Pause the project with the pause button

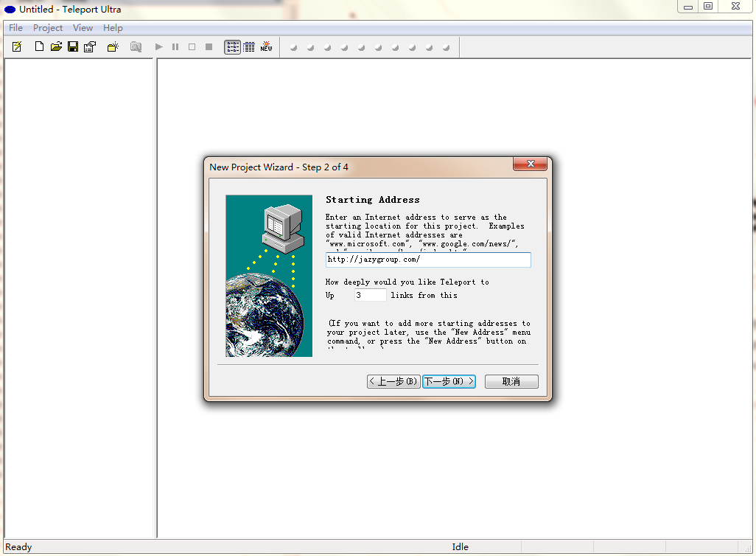pos(175,47)
